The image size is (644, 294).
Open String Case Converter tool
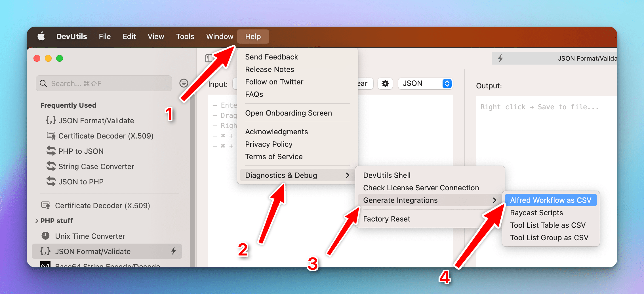(96, 167)
